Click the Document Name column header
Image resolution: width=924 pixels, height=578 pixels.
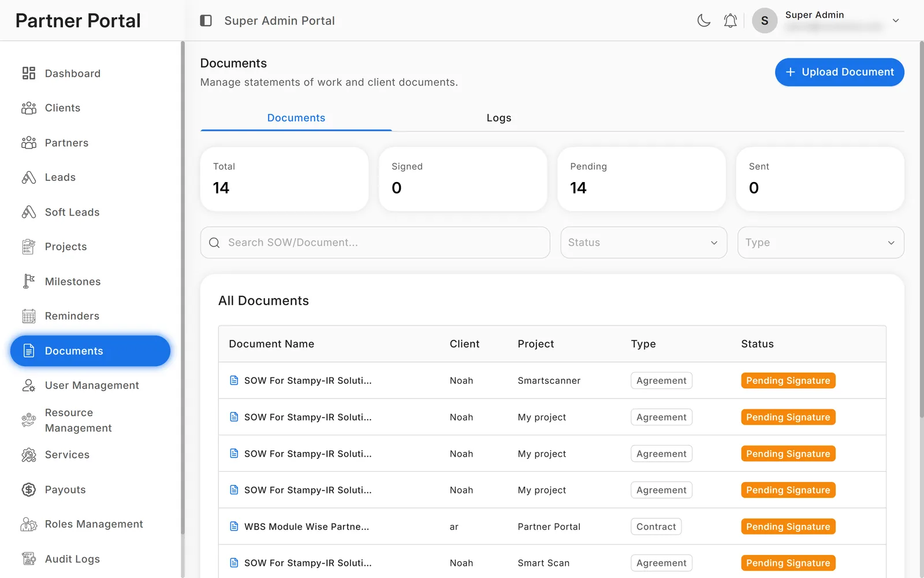(x=271, y=344)
